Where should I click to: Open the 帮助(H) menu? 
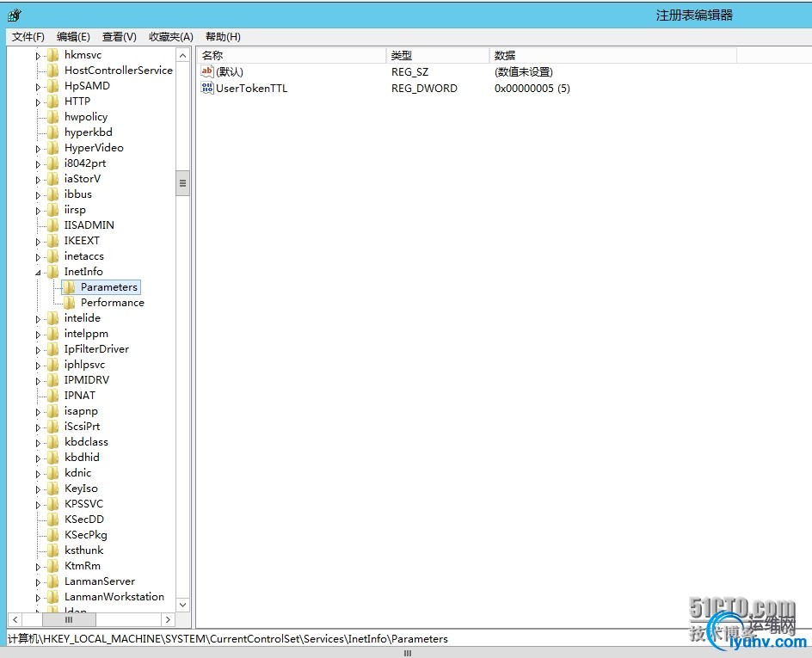click(x=223, y=37)
